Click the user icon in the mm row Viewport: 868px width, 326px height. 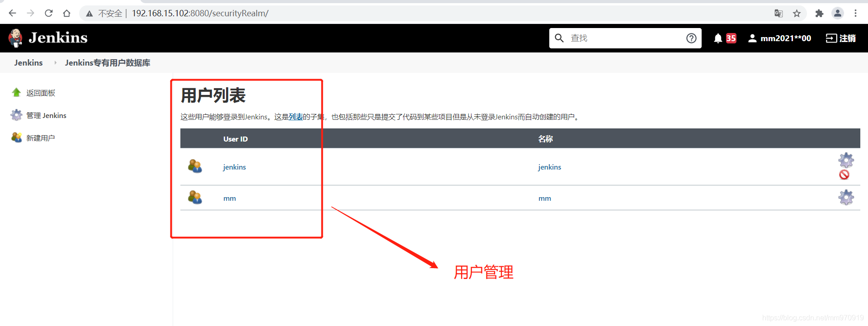pos(195,197)
